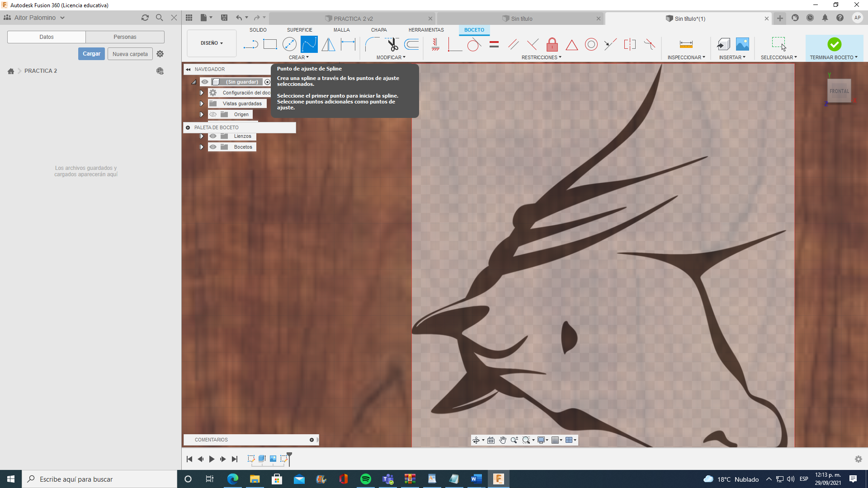Apply the Equal constraint
Image resolution: width=868 pixels, height=488 pixels.
pyautogui.click(x=494, y=44)
